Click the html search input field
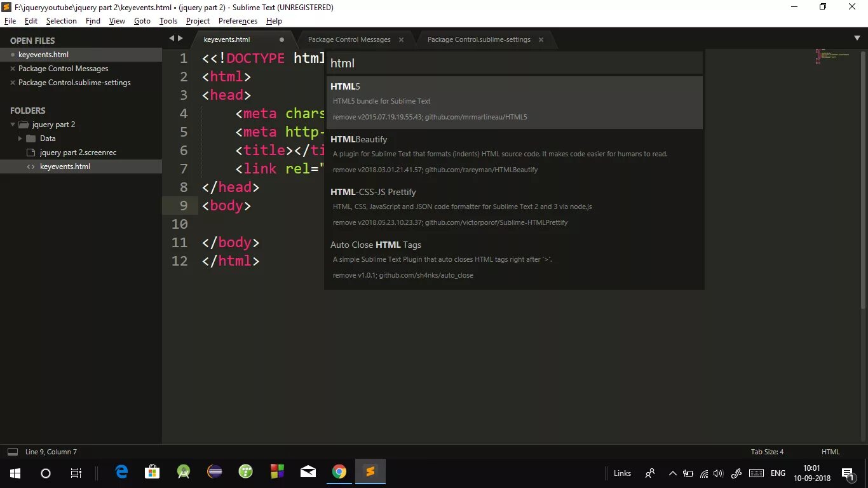 click(x=514, y=63)
